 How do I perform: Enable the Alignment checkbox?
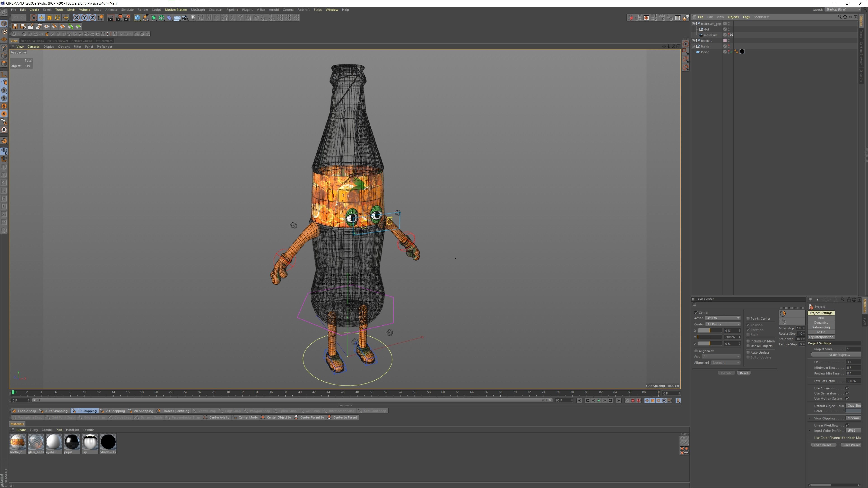click(x=696, y=351)
